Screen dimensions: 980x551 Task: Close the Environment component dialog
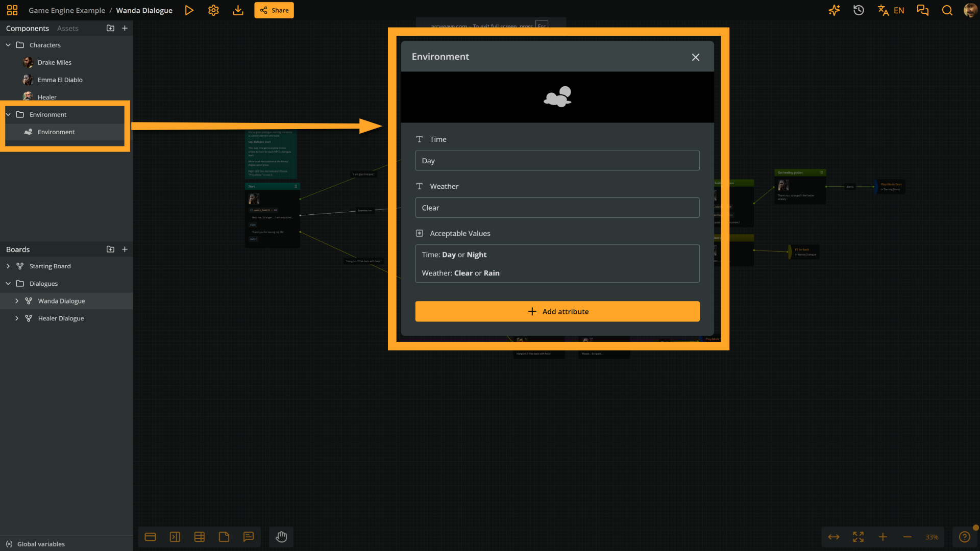click(x=695, y=57)
